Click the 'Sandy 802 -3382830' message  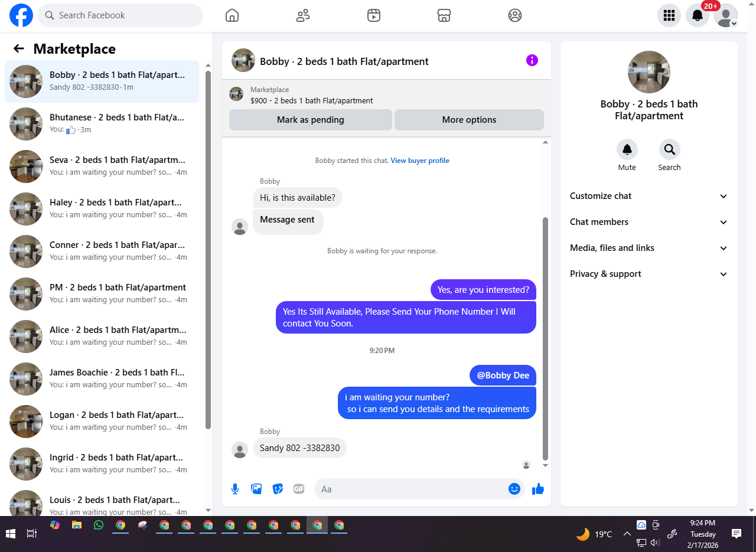coord(300,448)
